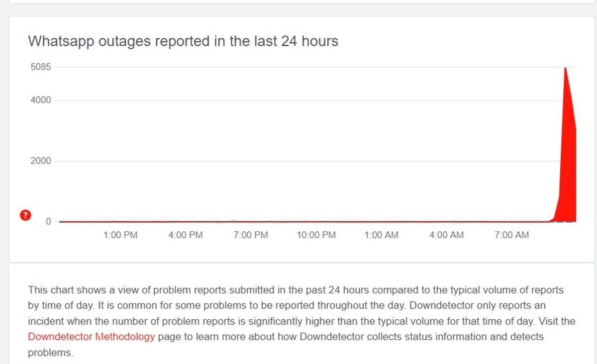Select the 10:00 PM time axis label
This screenshot has width=597, height=364.
[x=316, y=235]
